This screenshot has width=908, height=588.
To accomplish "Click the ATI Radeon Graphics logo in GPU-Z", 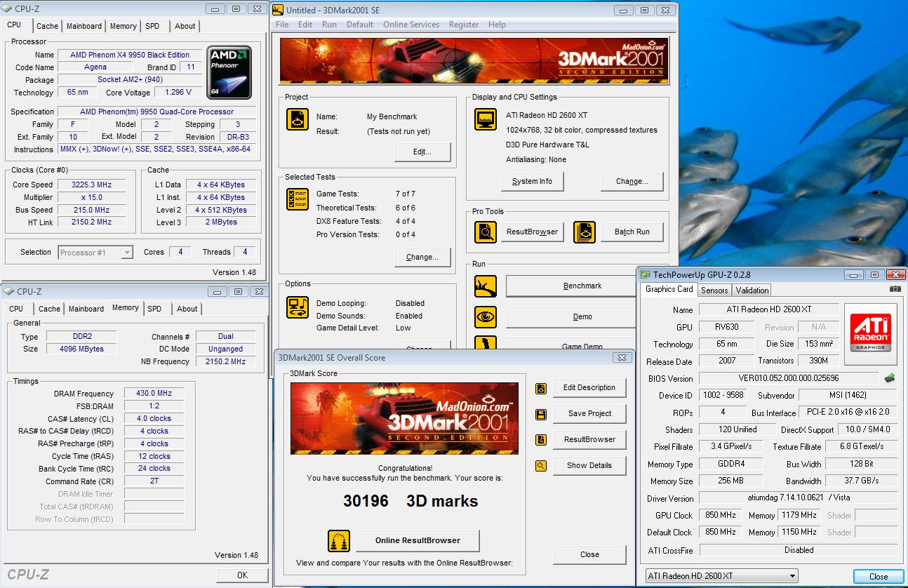I will click(x=871, y=333).
